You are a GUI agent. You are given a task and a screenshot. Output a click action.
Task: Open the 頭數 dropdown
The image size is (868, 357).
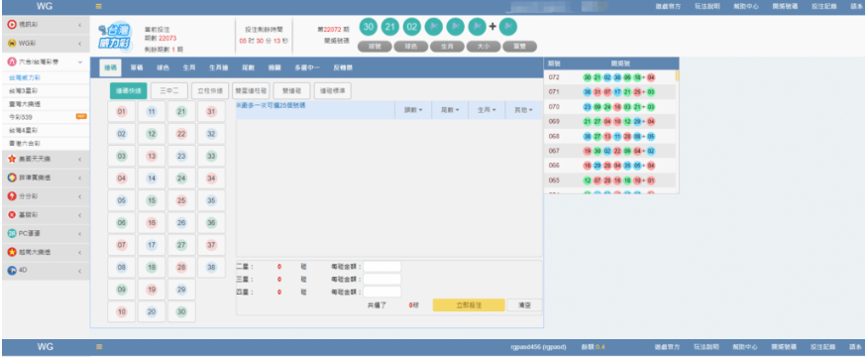(413, 110)
